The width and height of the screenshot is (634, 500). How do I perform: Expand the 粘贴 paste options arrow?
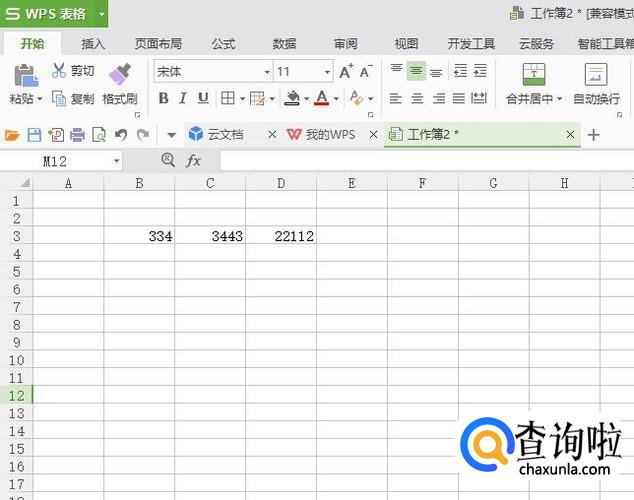[x=39, y=99]
